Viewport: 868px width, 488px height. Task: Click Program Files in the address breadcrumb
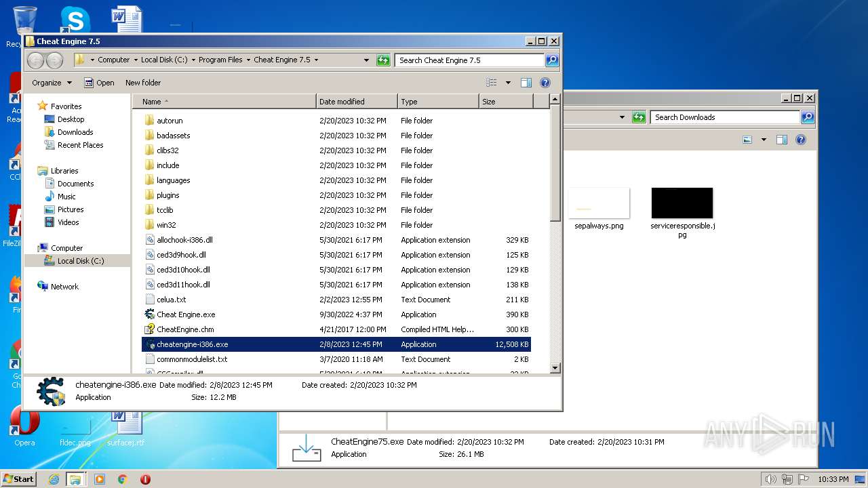220,60
